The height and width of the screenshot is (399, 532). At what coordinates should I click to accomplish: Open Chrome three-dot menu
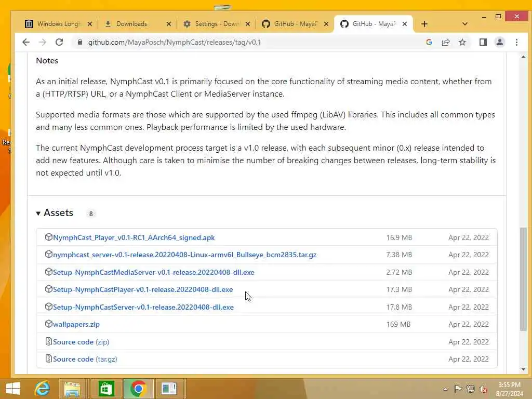516,42
